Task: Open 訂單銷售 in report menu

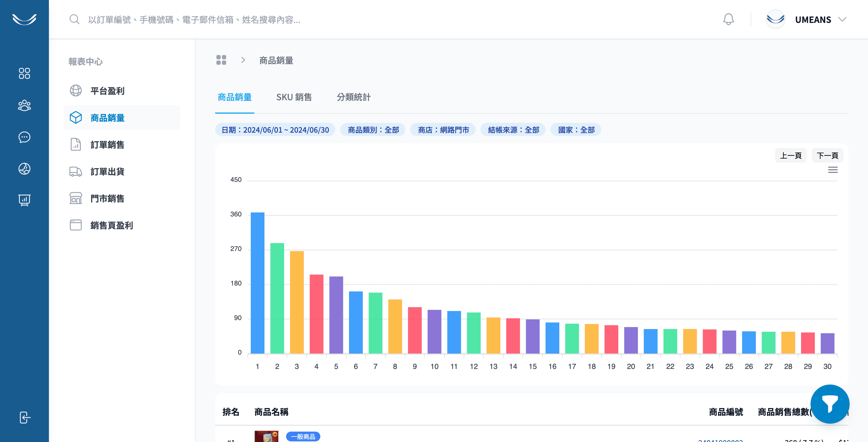Action: point(107,145)
